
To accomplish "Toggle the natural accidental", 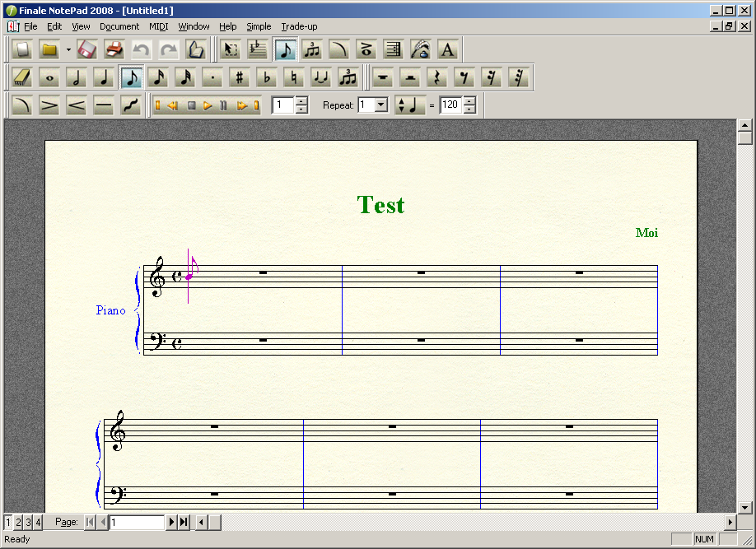I will tap(294, 77).
